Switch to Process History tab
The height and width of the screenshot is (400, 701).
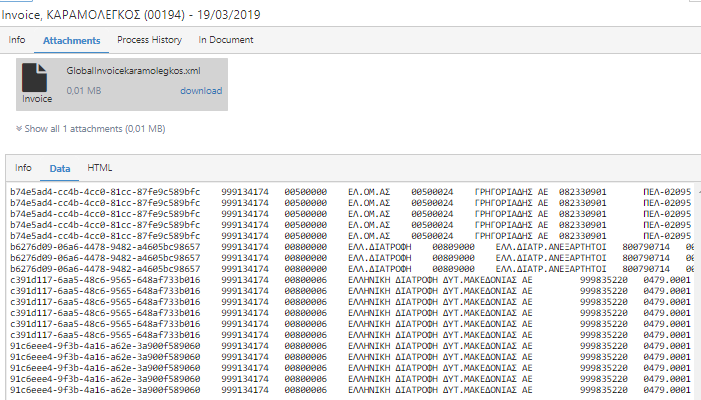pyautogui.click(x=149, y=40)
